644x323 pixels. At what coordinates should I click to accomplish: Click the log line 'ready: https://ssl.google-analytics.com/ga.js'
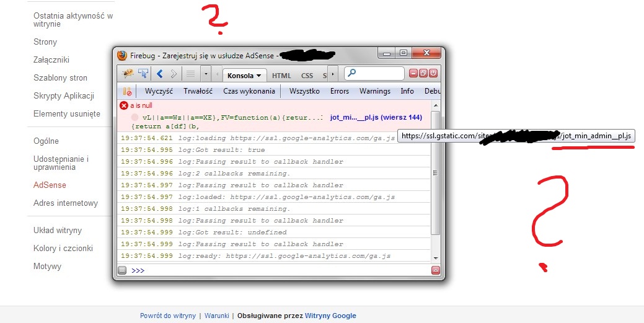[x=285, y=255]
